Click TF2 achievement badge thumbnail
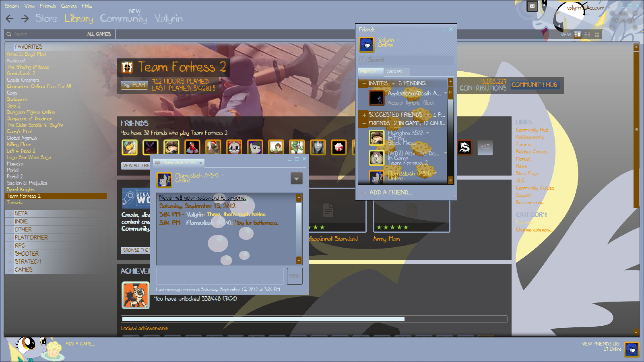 [136, 295]
